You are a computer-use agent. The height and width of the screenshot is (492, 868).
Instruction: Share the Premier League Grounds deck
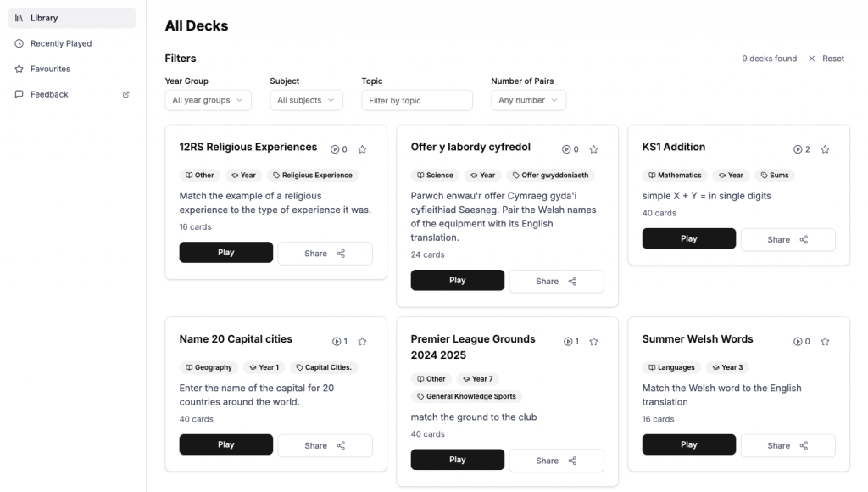tap(556, 460)
